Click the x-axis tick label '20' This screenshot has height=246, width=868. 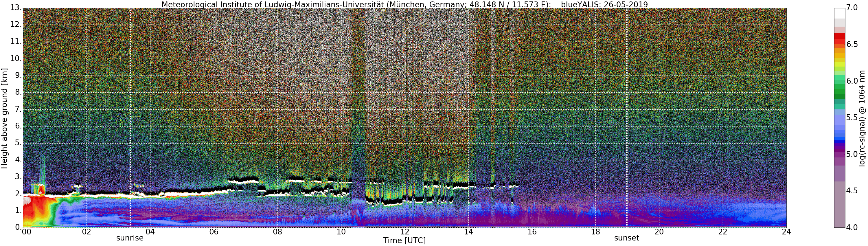tap(659, 232)
